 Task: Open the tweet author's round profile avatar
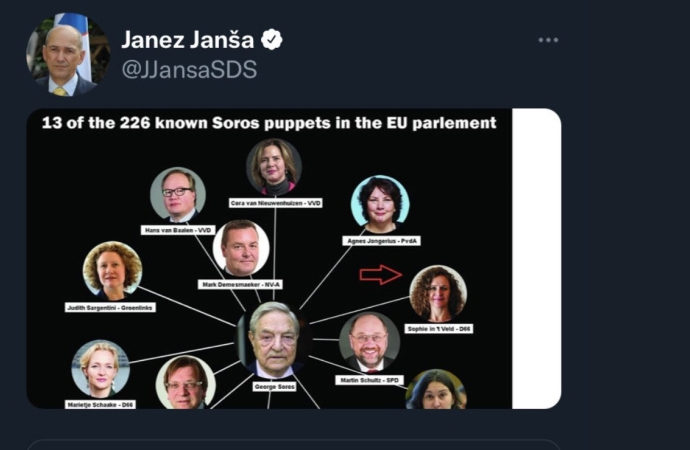pyautogui.click(x=68, y=54)
